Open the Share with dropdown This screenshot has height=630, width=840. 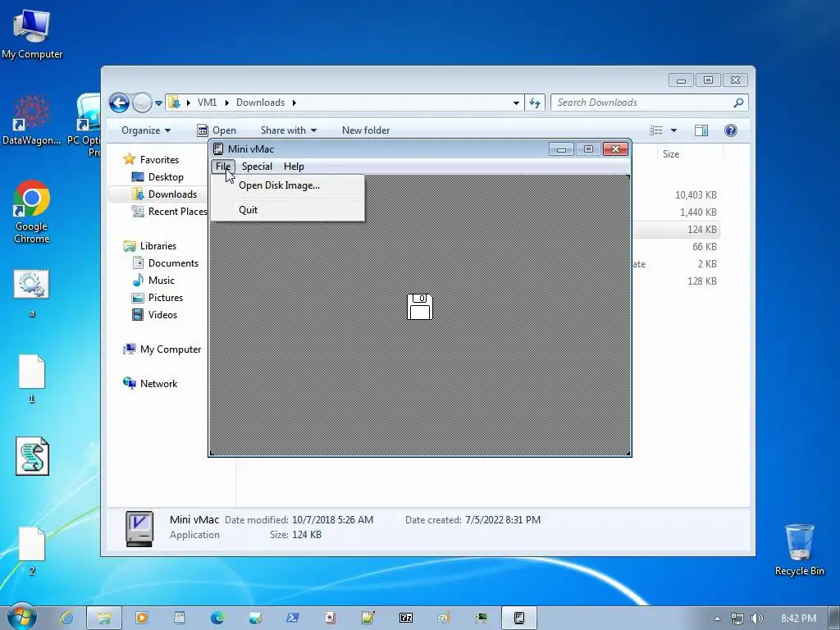[x=288, y=130]
